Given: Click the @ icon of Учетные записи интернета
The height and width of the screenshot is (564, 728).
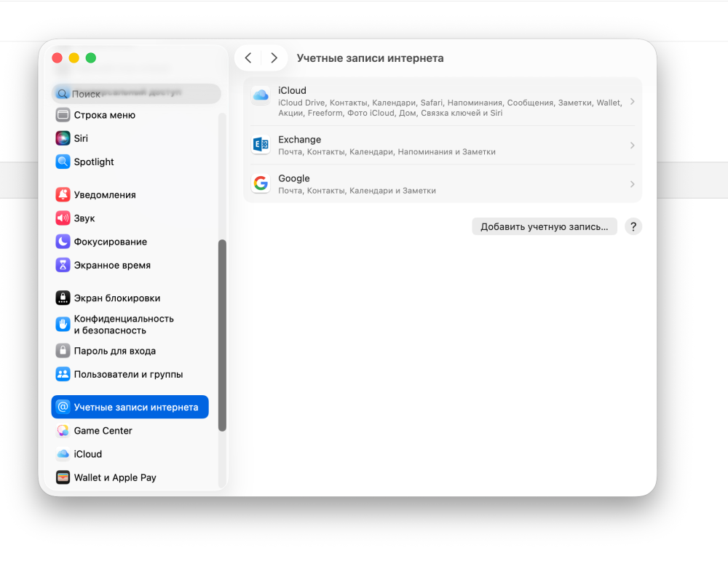Looking at the screenshot, I should [x=63, y=407].
